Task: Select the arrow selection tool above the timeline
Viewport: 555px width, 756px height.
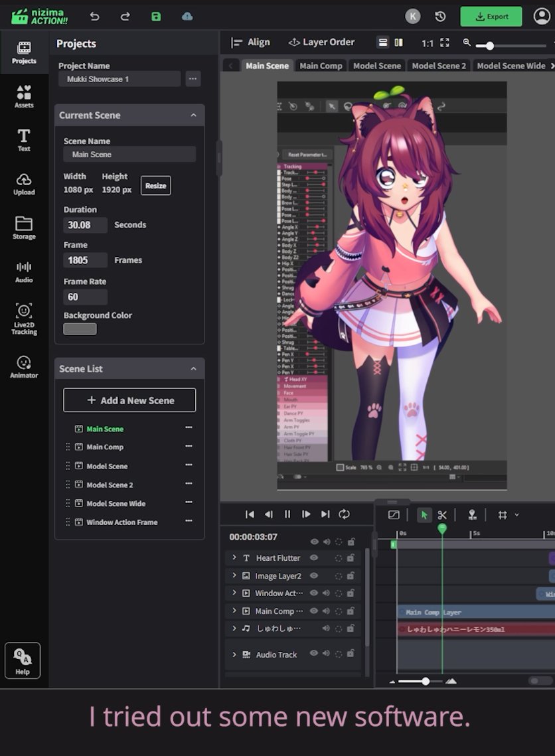Action: click(x=425, y=514)
